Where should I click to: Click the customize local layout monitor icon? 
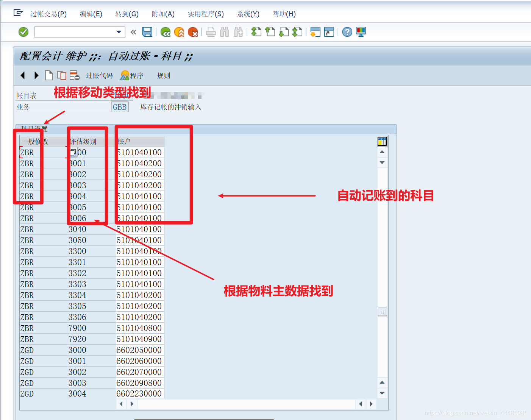[361, 32]
